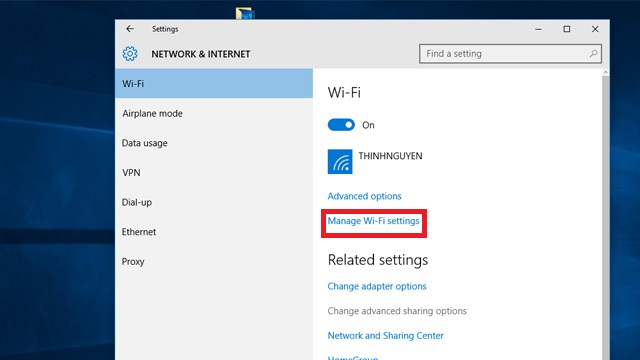Click the search magnifier icon
The height and width of the screenshot is (360, 640).
click(x=593, y=53)
